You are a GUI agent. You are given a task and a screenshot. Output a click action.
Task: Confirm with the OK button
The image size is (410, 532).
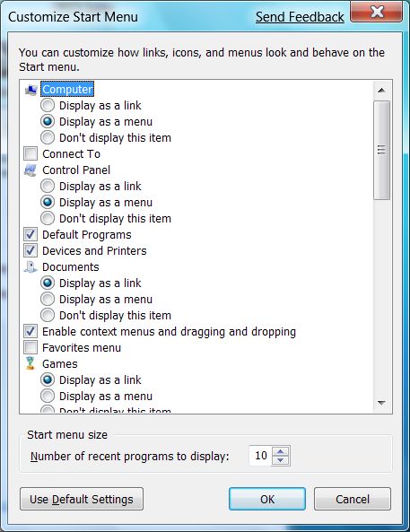267,499
